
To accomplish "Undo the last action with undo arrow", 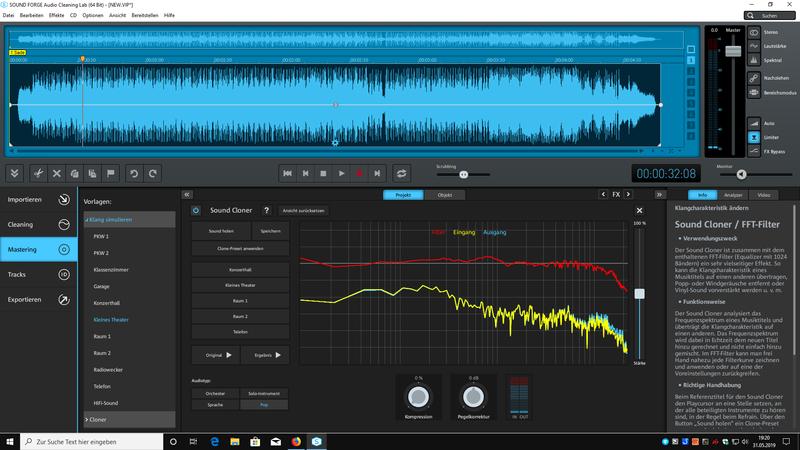I will (x=134, y=173).
